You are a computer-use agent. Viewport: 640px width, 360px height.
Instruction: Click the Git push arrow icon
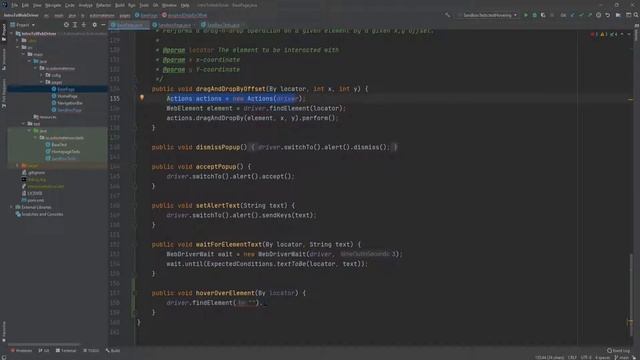[x=589, y=15]
